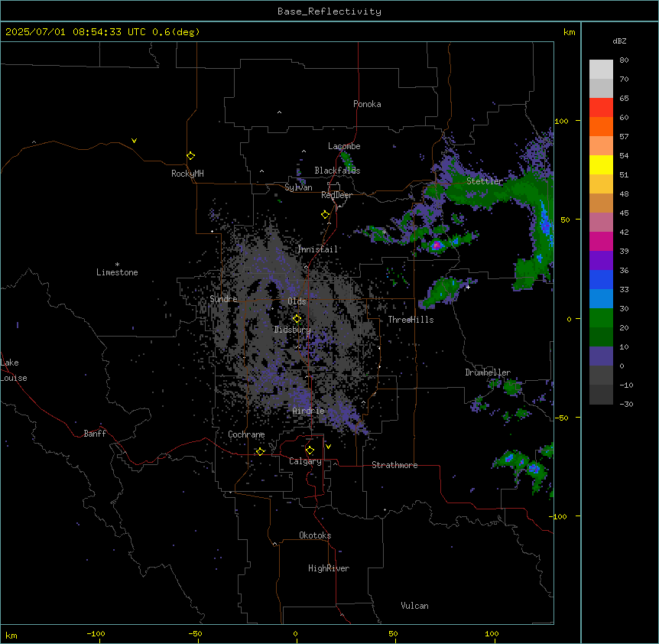Click the magenta storm core southwest of Stettler

437,245
